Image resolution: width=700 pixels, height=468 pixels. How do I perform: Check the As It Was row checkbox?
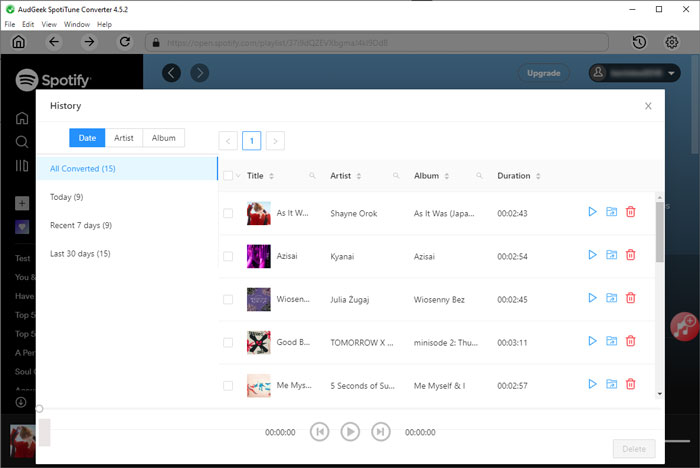[228, 213]
